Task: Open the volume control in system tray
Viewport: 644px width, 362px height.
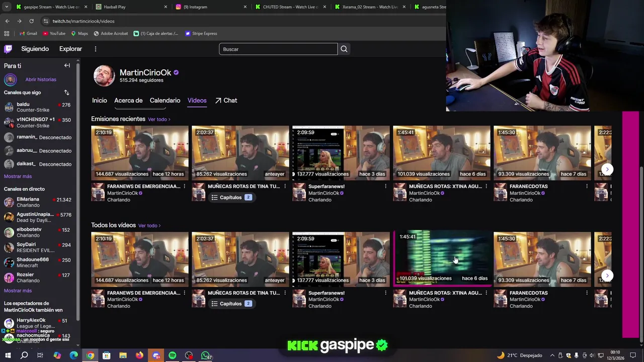Action: tap(592, 355)
